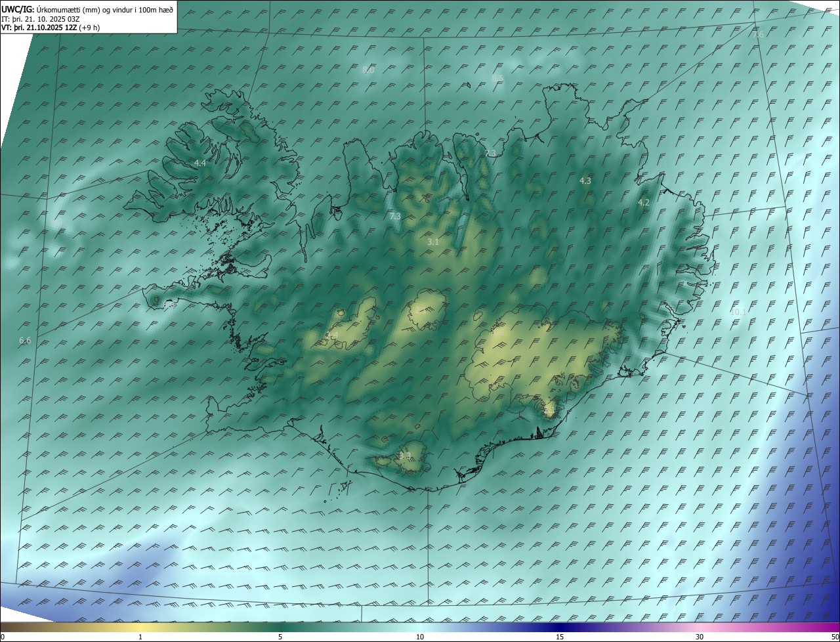Click the 15 tick on the color scale
The height and width of the screenshot is (642, 840).
(560, 637)
